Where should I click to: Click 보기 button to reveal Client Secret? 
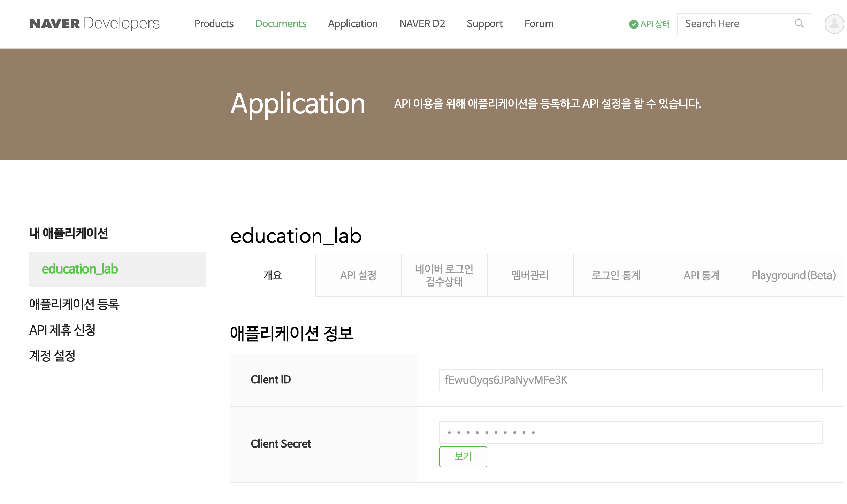pos(463,457)
